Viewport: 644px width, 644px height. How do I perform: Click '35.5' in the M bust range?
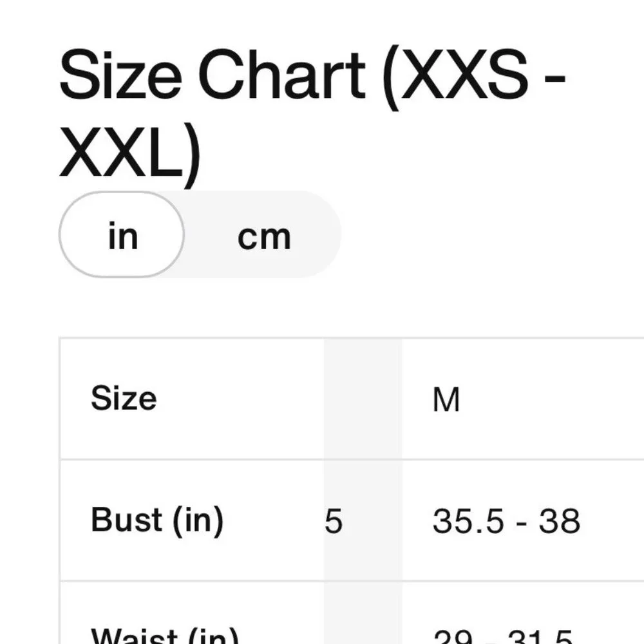tap(459, 521)
